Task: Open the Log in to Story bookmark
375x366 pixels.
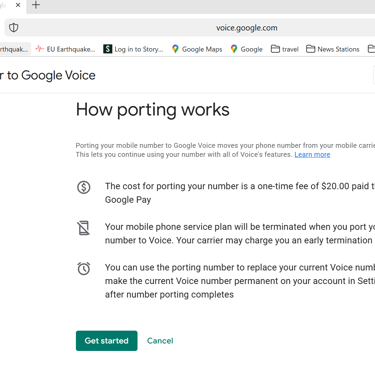Action: [133, 49]
